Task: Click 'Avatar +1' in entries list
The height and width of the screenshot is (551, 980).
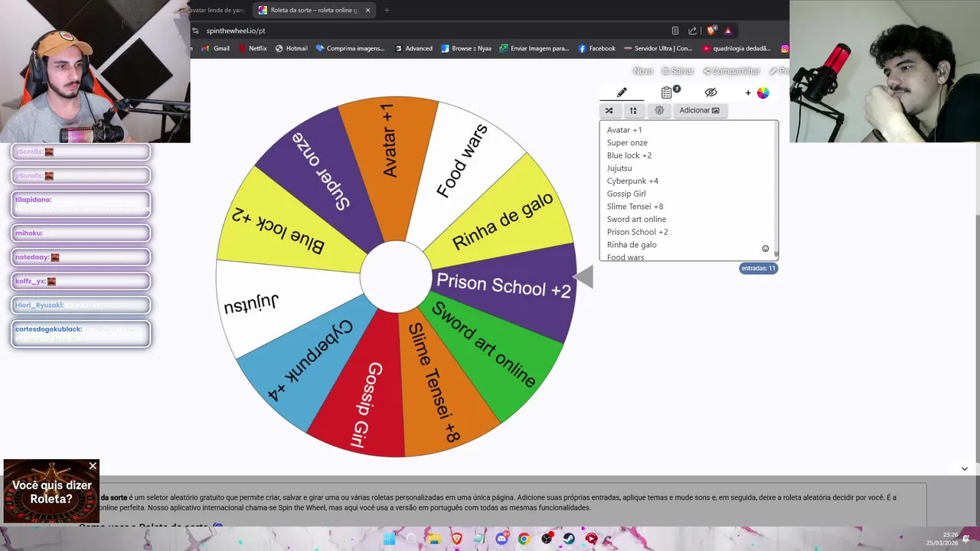Action: tap(624, 130)
